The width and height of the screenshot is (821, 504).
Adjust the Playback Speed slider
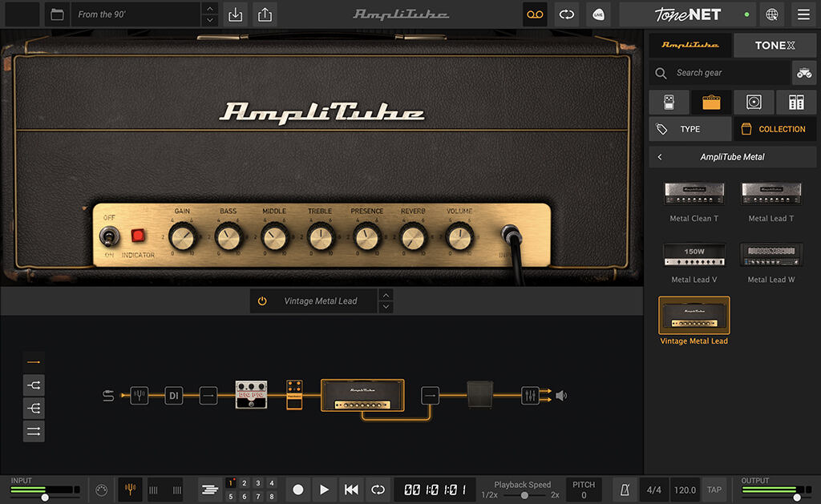[x=523, y=492]
